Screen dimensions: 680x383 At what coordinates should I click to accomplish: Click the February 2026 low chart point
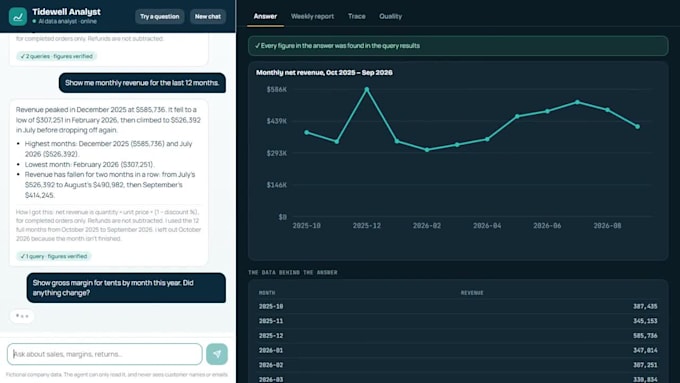[x=427, y=150]
